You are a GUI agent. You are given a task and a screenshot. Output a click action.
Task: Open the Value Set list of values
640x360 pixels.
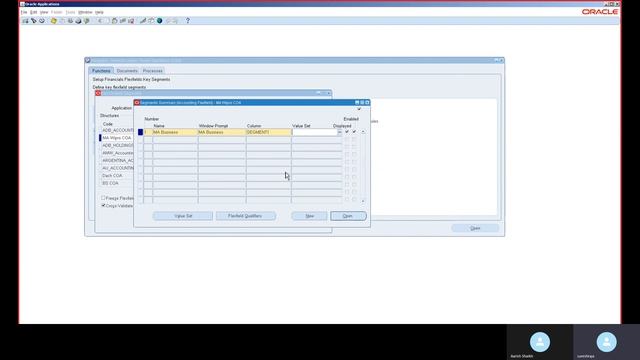(x=340, y=132)
